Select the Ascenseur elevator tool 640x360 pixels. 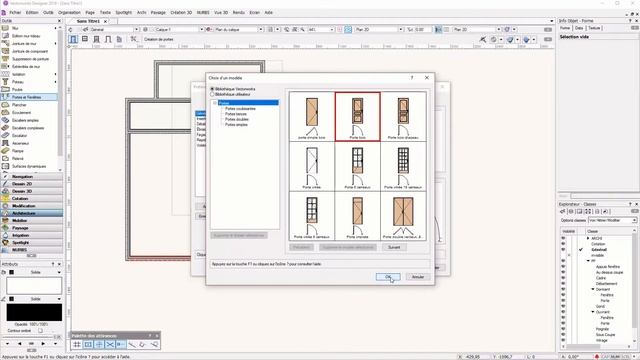[x=29, y=143]
